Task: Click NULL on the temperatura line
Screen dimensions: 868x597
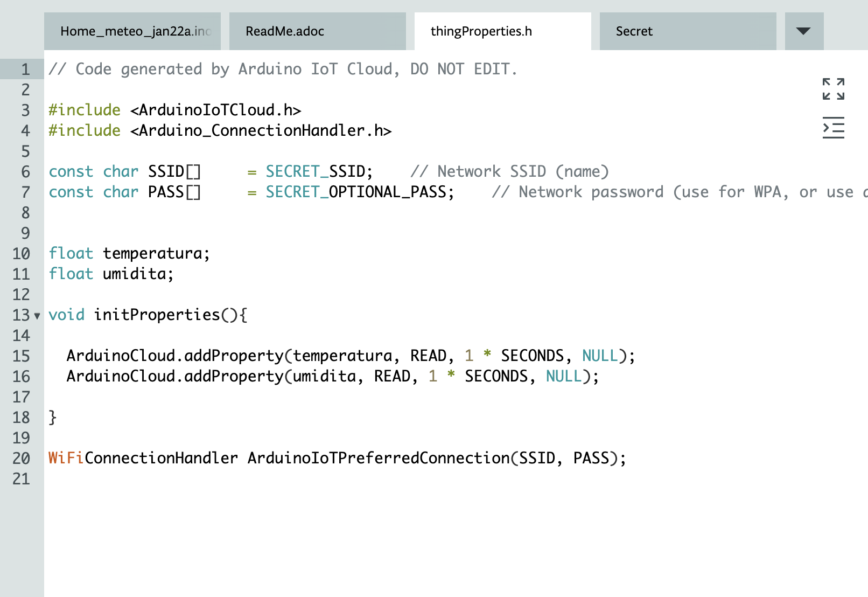Action: [600, 356]
